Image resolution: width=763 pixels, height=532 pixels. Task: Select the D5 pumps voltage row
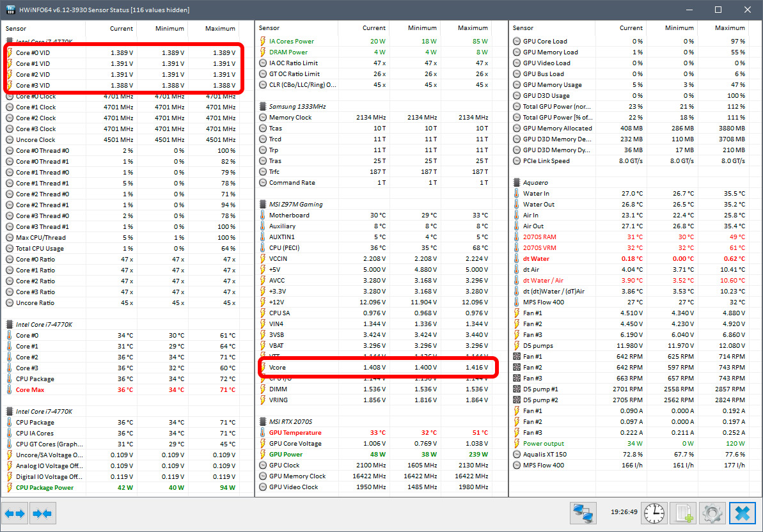[629, 346]
